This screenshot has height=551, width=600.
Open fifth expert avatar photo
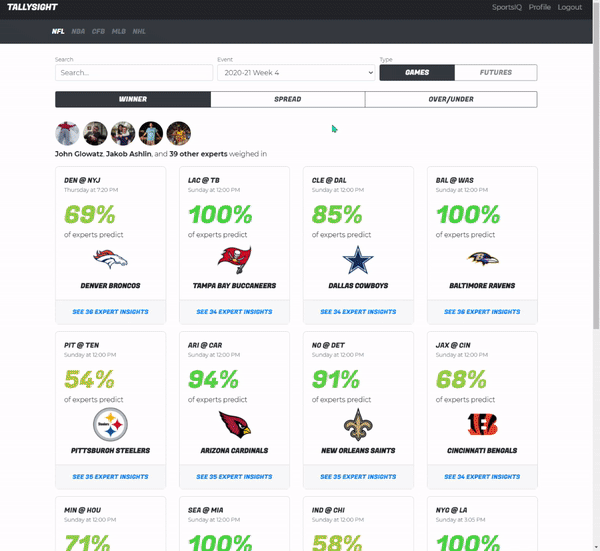pos(179,134)
